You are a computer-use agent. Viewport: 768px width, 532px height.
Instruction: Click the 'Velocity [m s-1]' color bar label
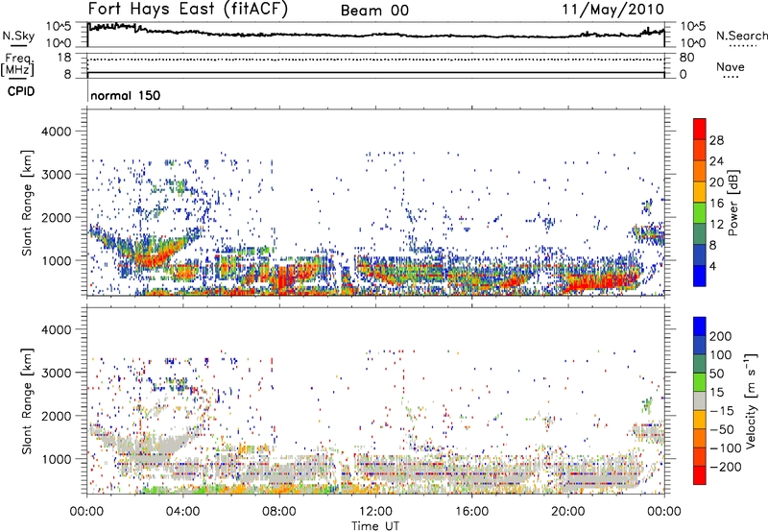coord(750,400)
